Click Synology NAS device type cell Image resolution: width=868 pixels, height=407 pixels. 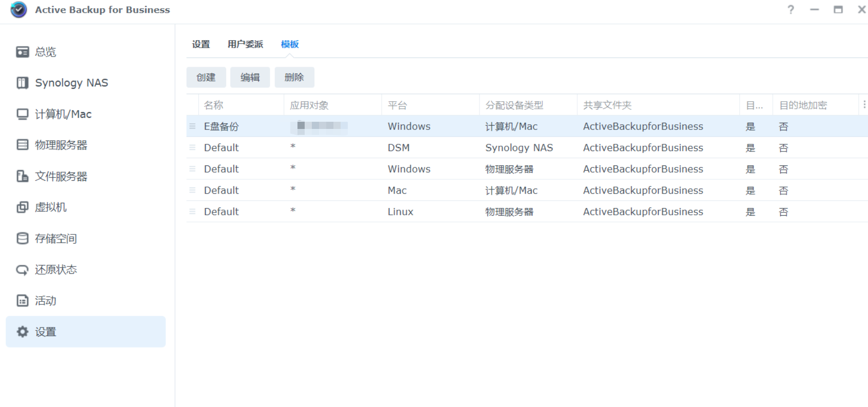coord(519,148)
